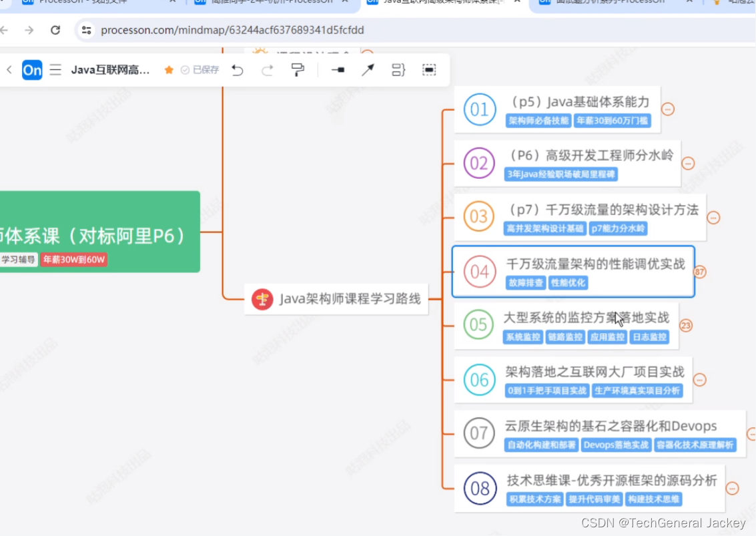Click the 已保存 saved status button
The width and height of the screenshot is (756, 536).
199,69
